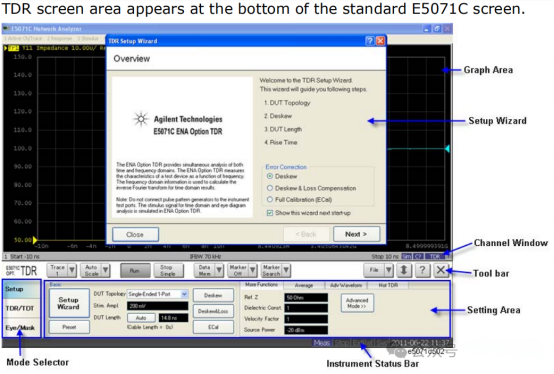Select Full Calibration (ECal) radio option
The image size is (554, 374).
[x=270, y=200]
